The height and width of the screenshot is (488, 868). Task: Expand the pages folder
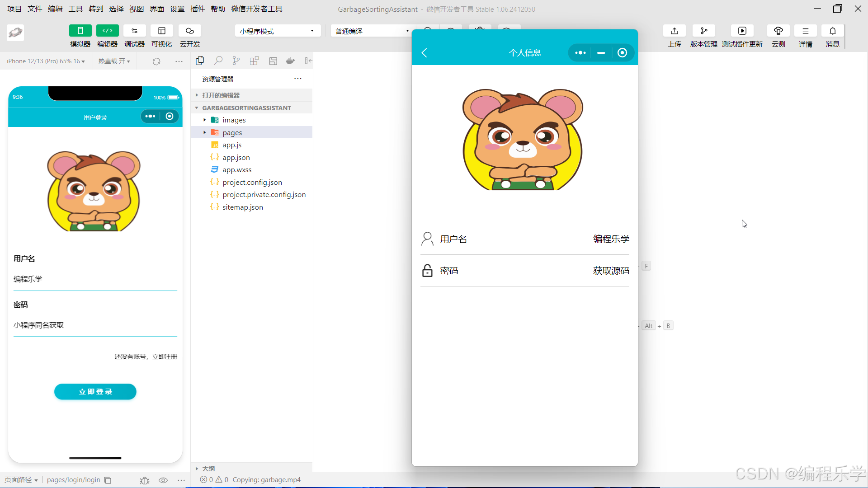click(x=232, y=132)
